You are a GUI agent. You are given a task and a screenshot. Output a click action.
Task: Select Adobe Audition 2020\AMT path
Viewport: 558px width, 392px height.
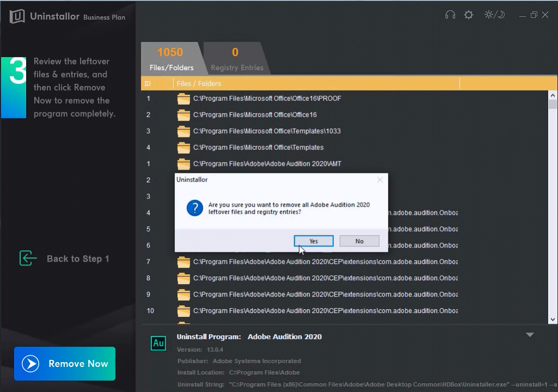(x=267, y=164)
